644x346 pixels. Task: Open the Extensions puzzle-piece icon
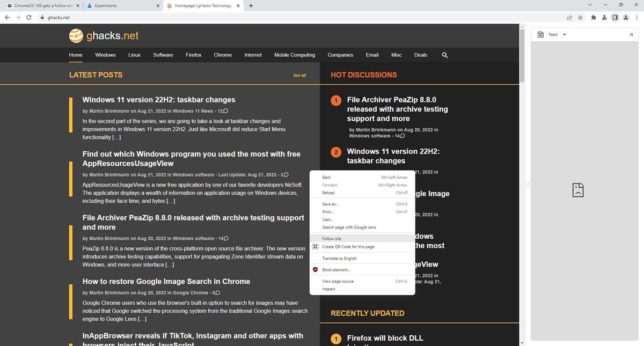point(593,17)
